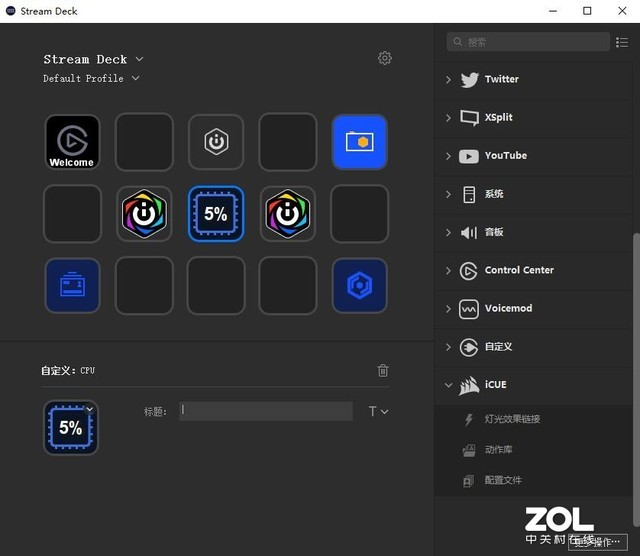Expand the 自定义 chevron

click(x=448, y=347)
